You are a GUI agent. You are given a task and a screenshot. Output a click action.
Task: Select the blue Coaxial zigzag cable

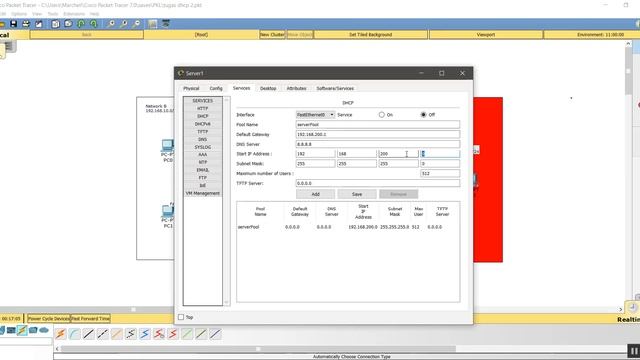click(x=145, y=334)
